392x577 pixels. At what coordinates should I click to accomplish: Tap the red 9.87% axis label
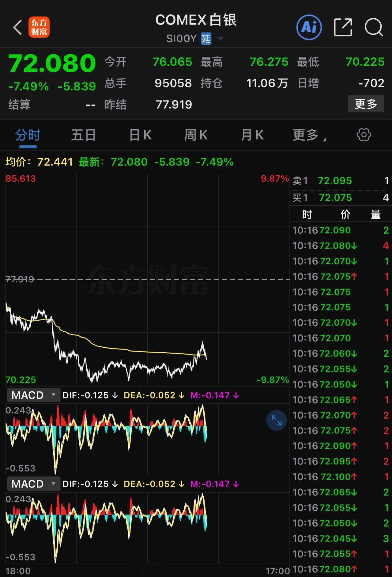click(x=275, y=179)
